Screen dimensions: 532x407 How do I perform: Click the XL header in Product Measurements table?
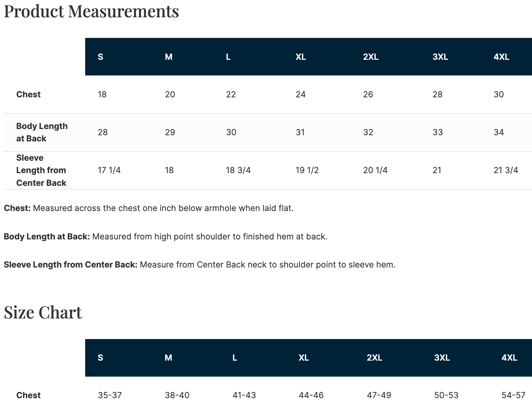pyautogui.click(x=301, y=57)
